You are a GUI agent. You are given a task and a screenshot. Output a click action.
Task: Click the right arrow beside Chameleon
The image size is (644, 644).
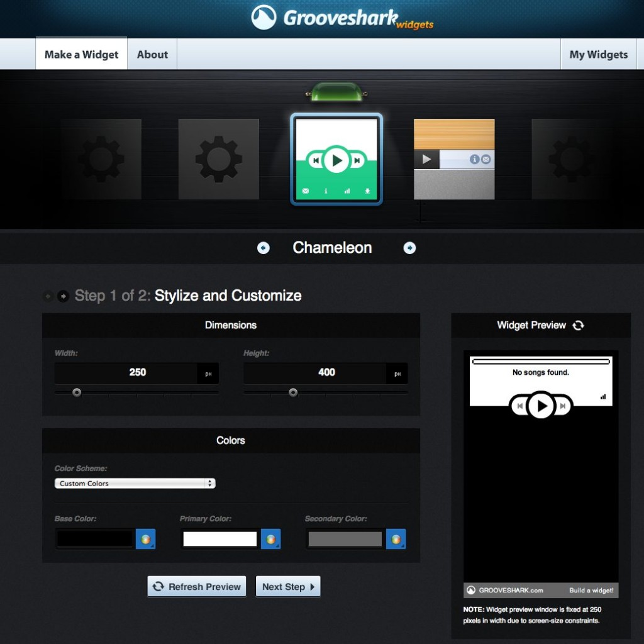(x=409, y=248)
